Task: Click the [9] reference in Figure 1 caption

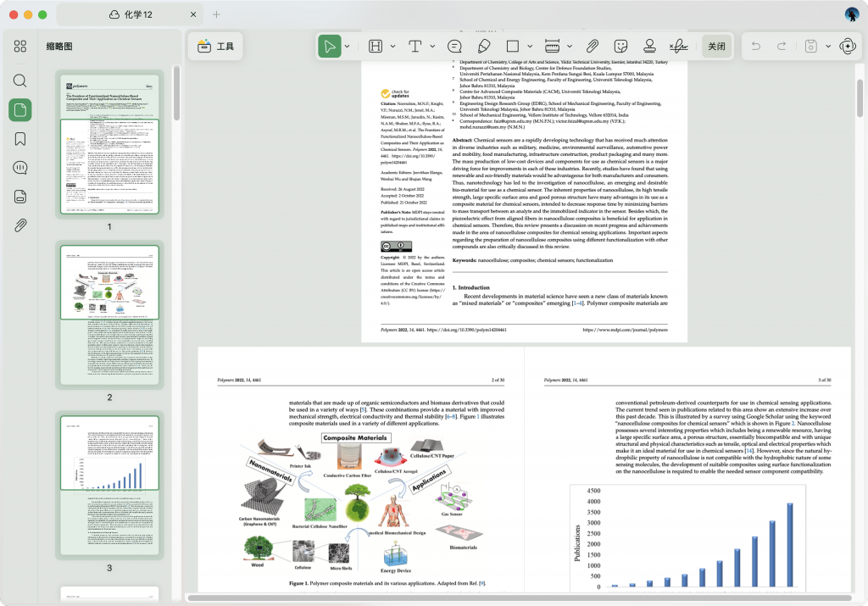Action: pyautogui.click(x=482, y=583)
